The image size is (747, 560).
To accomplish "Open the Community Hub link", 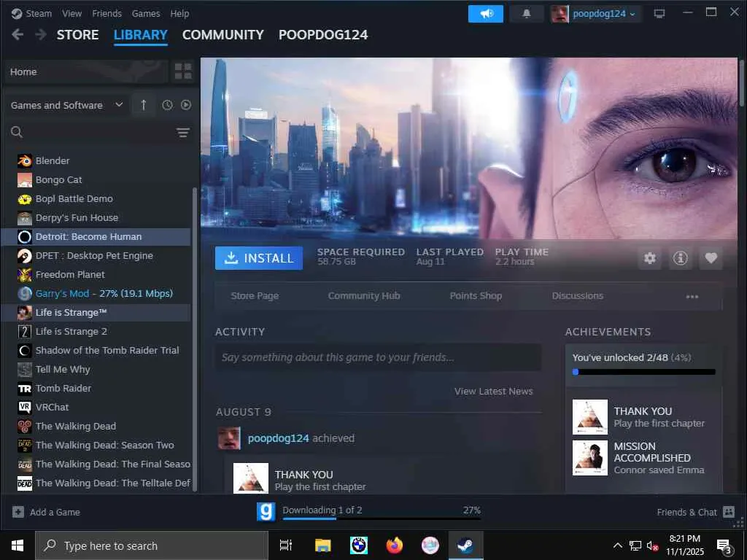I will (x=364, y=296).
